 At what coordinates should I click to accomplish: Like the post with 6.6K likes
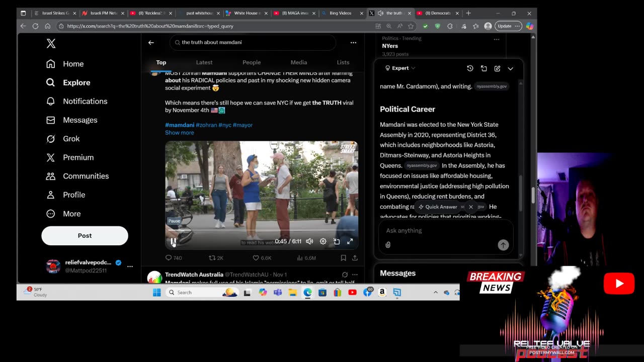[x=256, y=258]
